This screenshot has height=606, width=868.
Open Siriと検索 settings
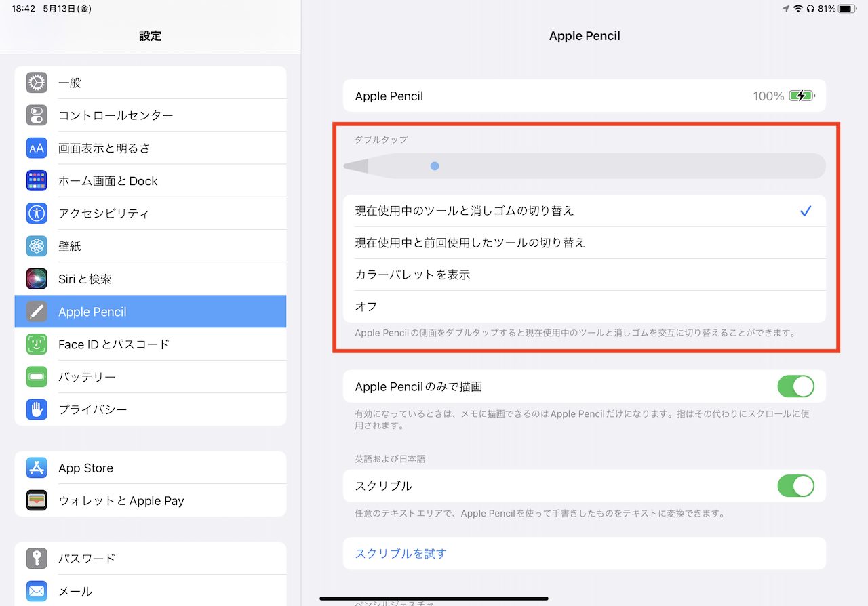click(x=151, y=279)
